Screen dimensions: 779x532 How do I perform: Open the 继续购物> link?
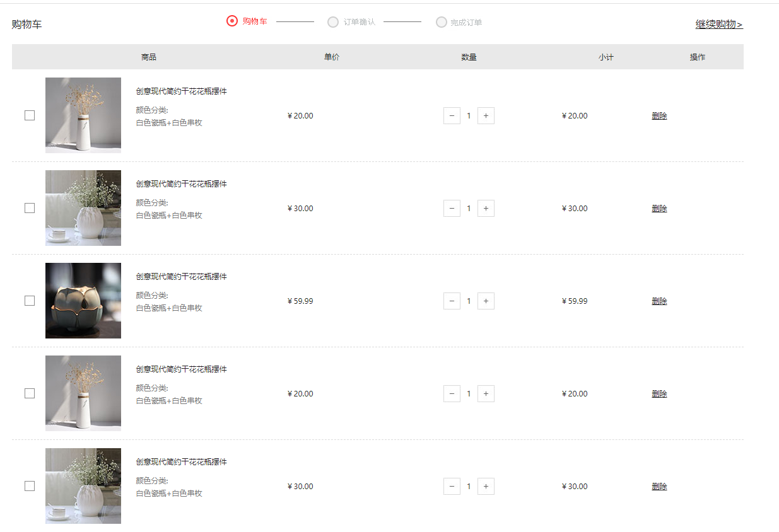[719, 25]
